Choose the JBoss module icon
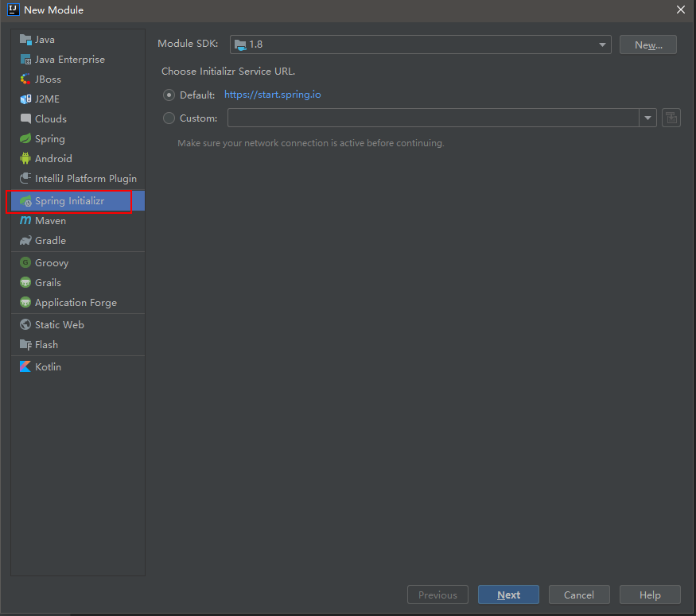The height and width of the screenshot is (616, 696). click(25, 79)
